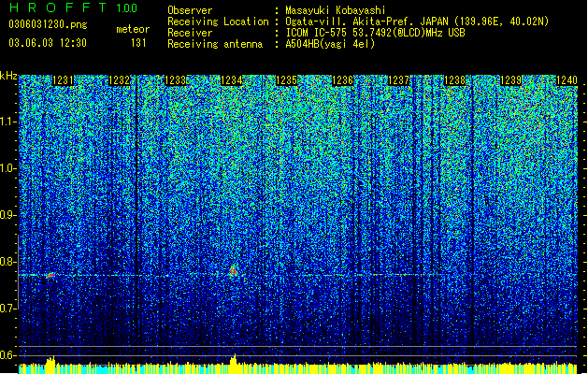Click the 1237 time marker
The image size is (588, 374).
[398, 80]
